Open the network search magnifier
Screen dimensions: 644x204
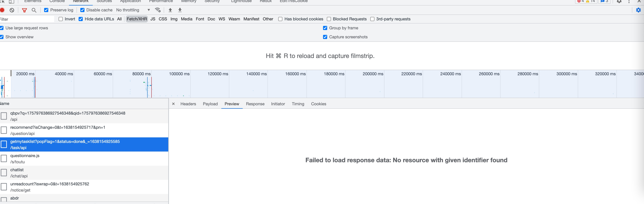click(x=34, y=10)
